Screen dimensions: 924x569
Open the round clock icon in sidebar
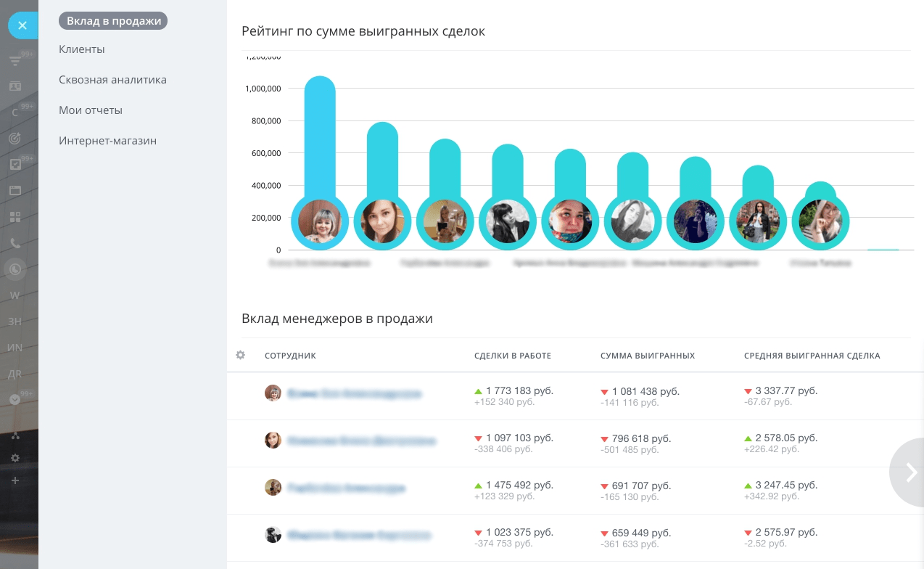click(x=15, y=269)
